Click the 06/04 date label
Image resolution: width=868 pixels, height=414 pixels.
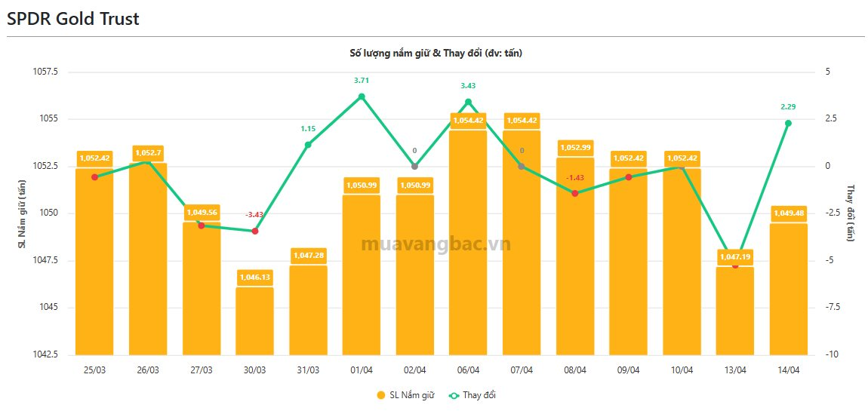pyautogui.click(x=468, y=370)
